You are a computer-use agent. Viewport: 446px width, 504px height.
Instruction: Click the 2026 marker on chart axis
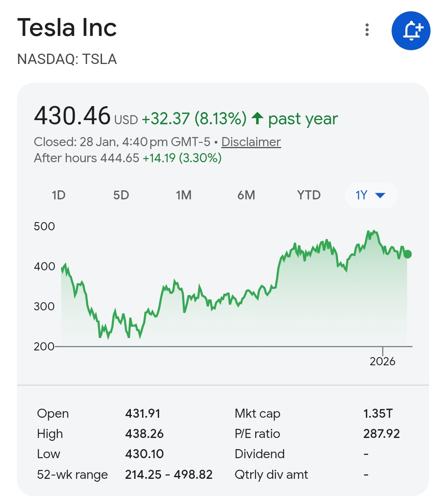[382, 361]
